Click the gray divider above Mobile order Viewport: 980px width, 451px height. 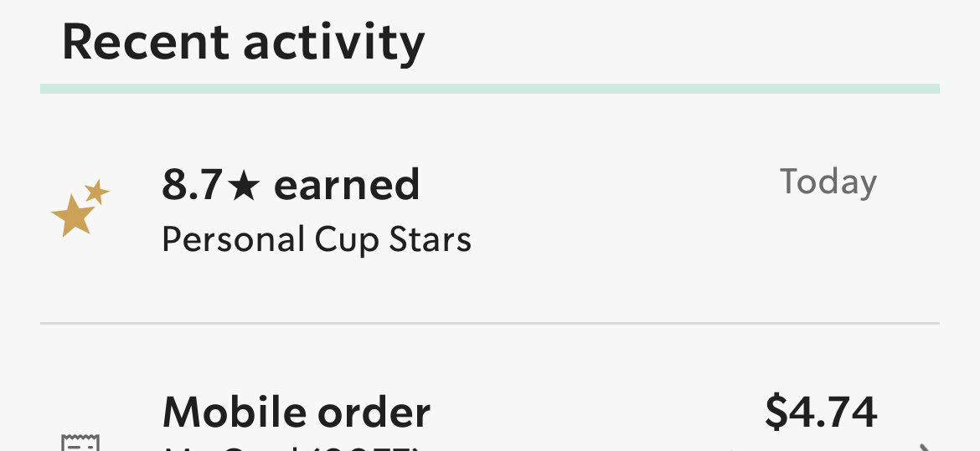(490, 324)
